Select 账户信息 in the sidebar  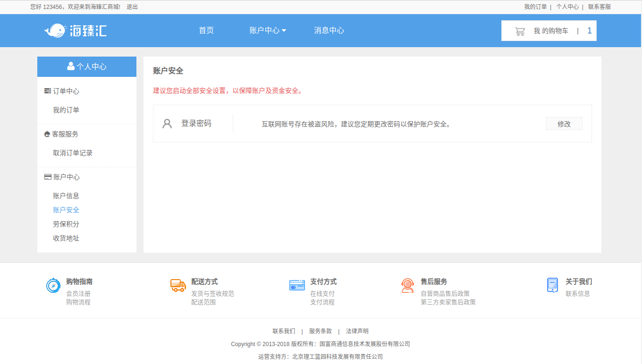coord(66,196)
